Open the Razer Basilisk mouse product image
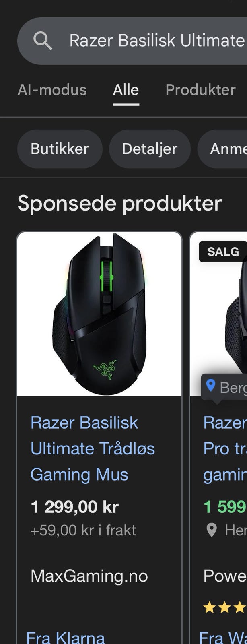247x644 pixels. 99,314
